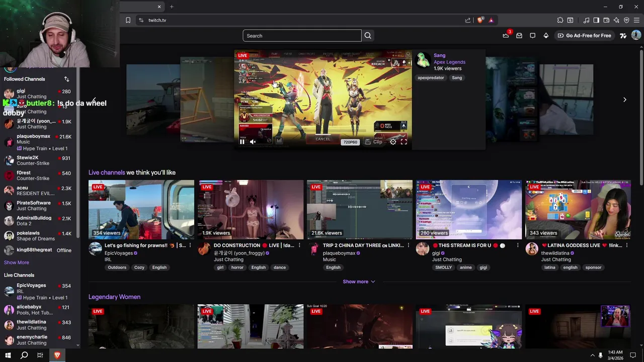Open the notifications inbox icon
This screenshot has height=362, width=644.
point(519,36)
